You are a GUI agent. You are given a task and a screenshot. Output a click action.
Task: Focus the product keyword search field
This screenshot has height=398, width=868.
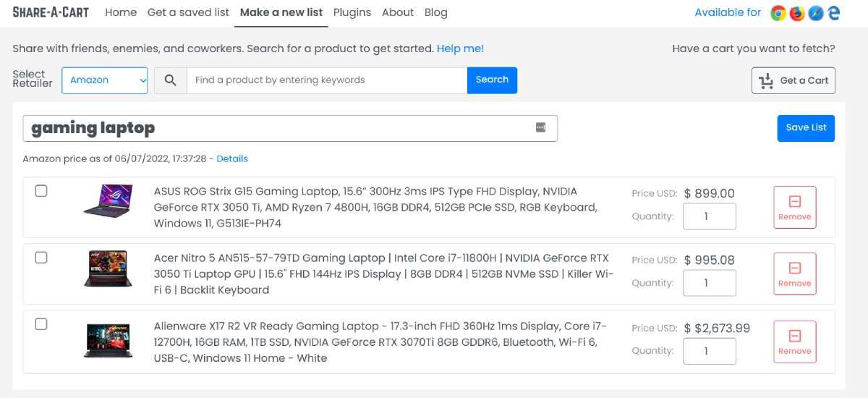point(327,80)
